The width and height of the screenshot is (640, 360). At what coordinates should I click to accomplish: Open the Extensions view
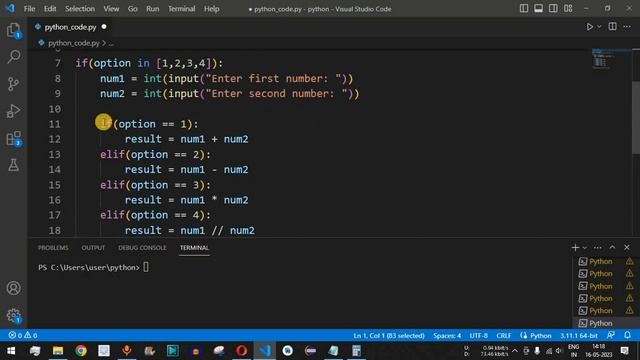(13, 138)
